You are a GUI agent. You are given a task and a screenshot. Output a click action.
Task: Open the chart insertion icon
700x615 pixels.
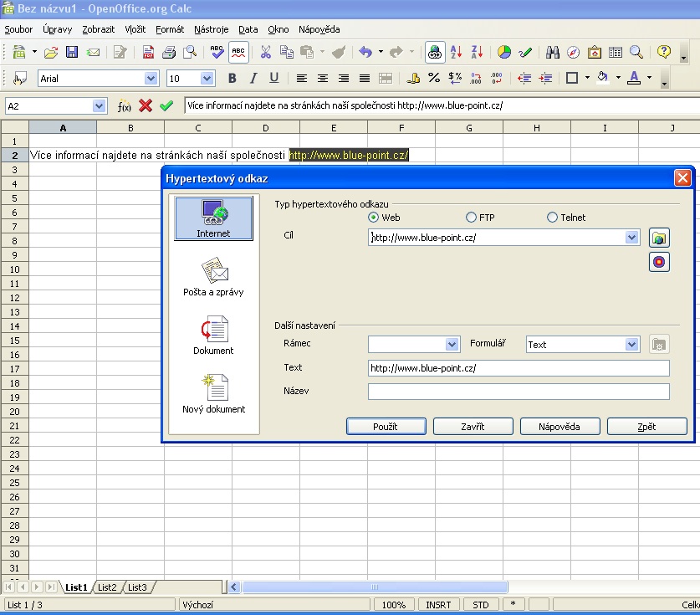pyautogui.click(x=503, y=52)
